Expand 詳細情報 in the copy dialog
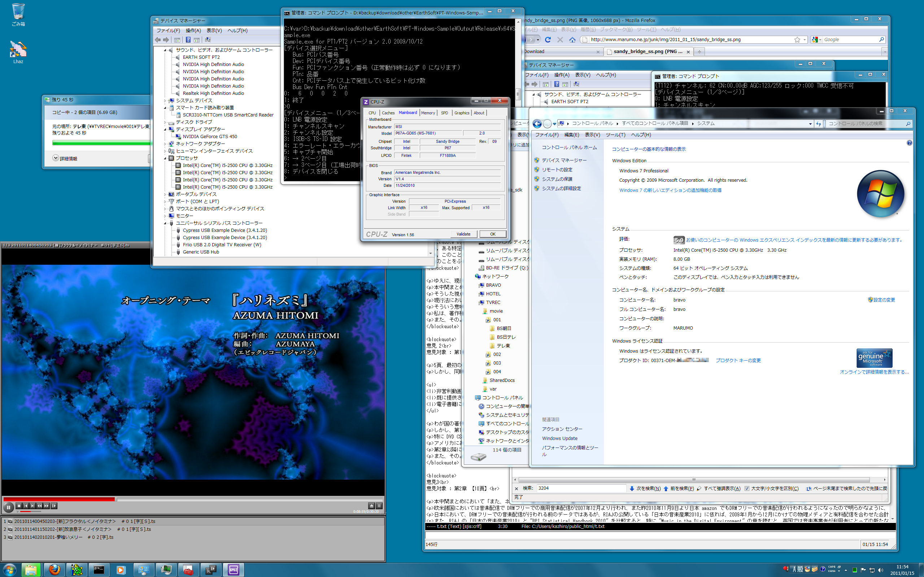Viewport: 924px width, 577px height. coord(56,158)
